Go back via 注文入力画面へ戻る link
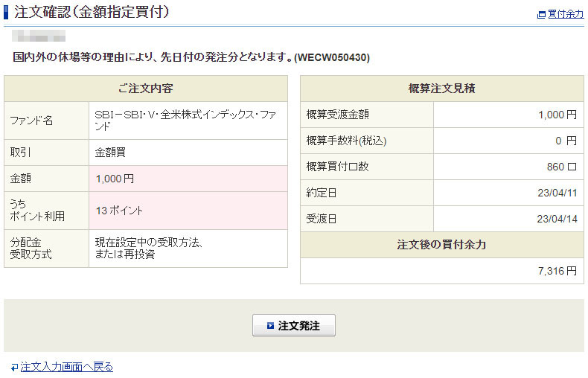The height and width of the screenshot is (378, 588). [x=66, y=367]
